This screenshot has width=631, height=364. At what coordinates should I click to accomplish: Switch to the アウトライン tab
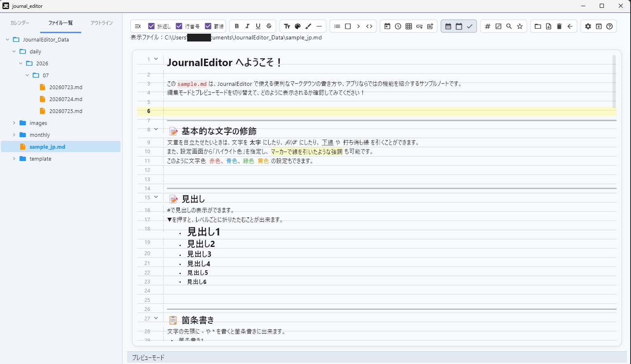(x=102, y=23)
